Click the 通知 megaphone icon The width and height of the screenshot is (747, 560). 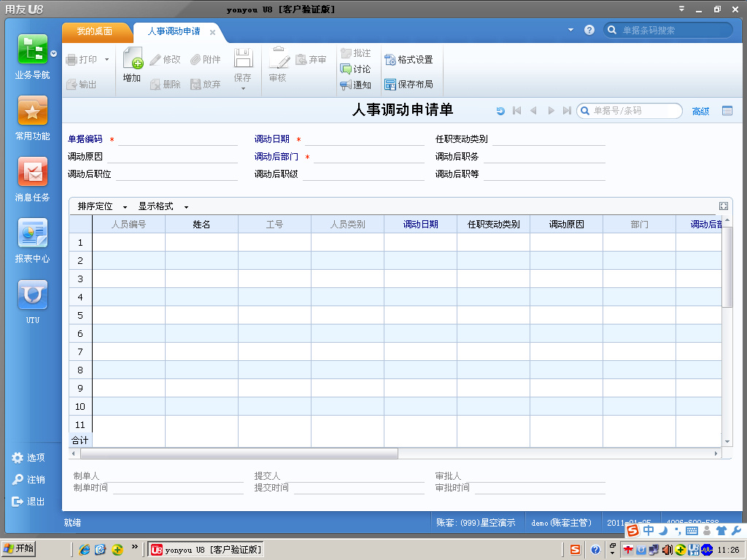pos(346,85)
